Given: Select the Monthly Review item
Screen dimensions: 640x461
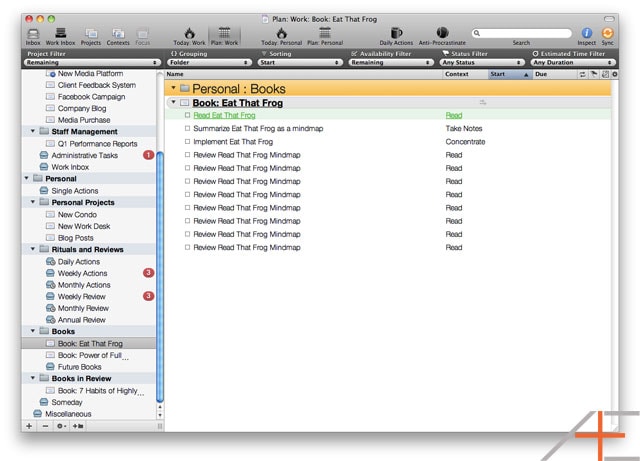Looking at the screenshot, I should (83, 308).
